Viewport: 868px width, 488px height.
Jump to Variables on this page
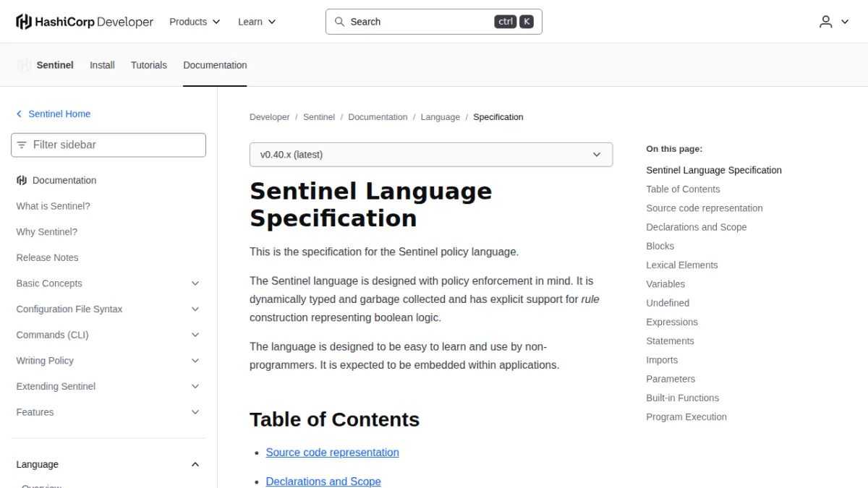tap(665, 284)
